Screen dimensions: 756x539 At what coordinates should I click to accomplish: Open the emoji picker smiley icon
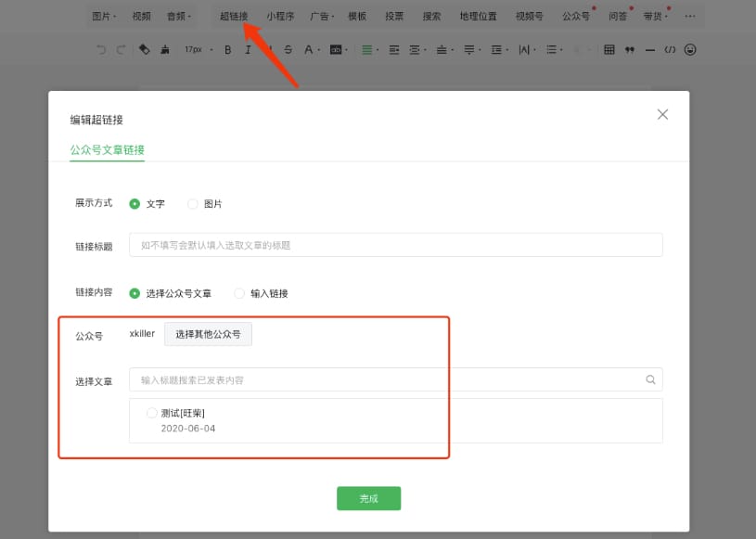pyautogui.click(x=690, y=49)
